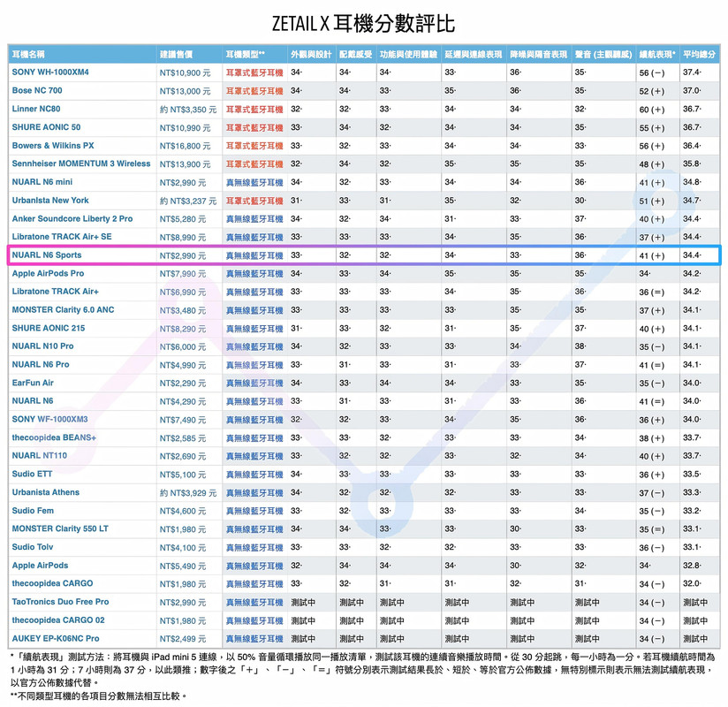This screenshot has width=728, height=707.
Task: Click the EarFun Air name
Action: tap(33, 383)
